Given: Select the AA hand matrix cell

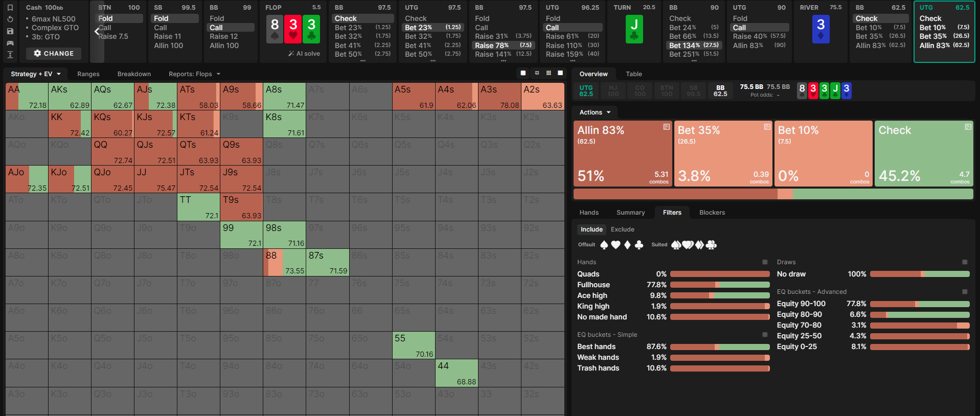Looking at the screenshot, I should tap(27, 97).
